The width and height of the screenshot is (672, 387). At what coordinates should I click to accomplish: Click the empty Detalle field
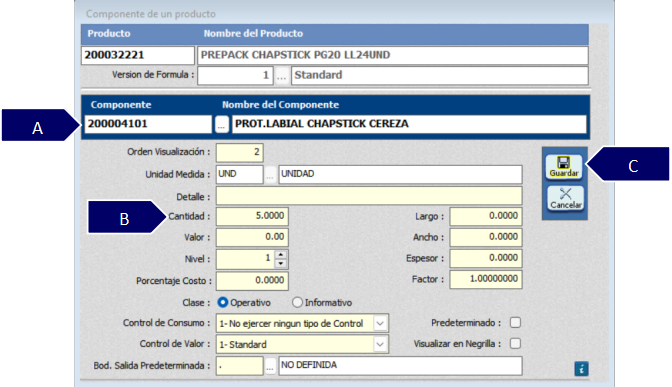coord(369,195)
